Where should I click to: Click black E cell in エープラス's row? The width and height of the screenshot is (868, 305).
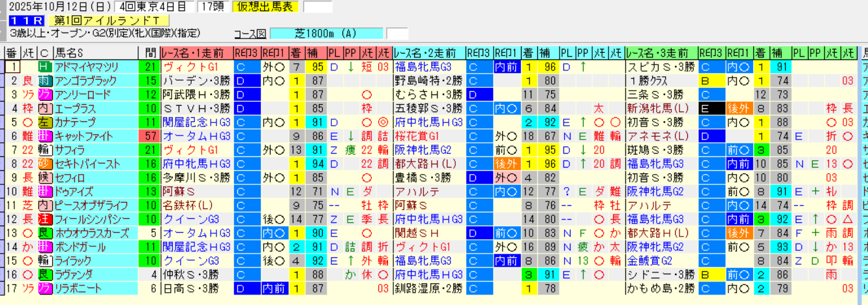(711, 108)
